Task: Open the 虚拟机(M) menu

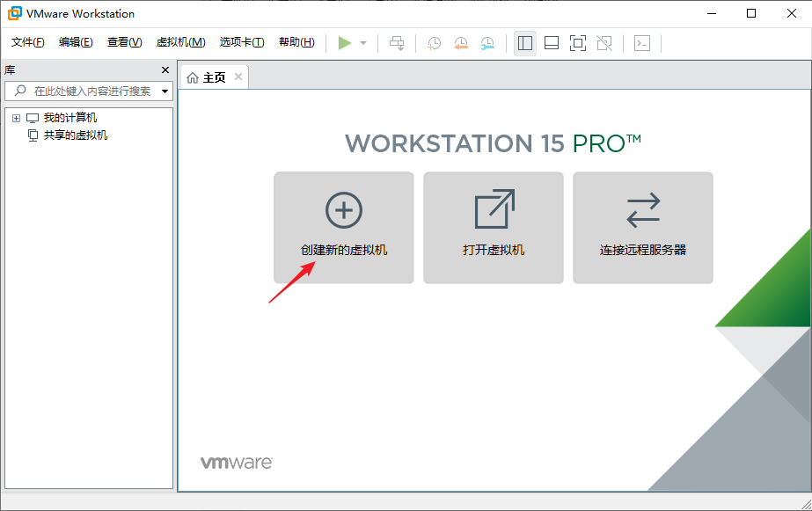Action: tap(180, 42)
